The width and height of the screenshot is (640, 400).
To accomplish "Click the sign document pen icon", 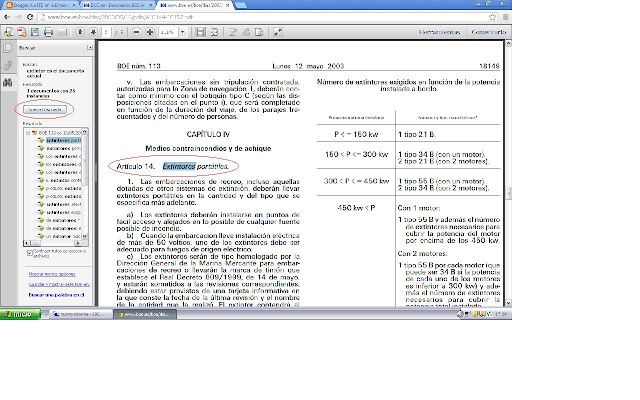I will [x=233, y=32].
